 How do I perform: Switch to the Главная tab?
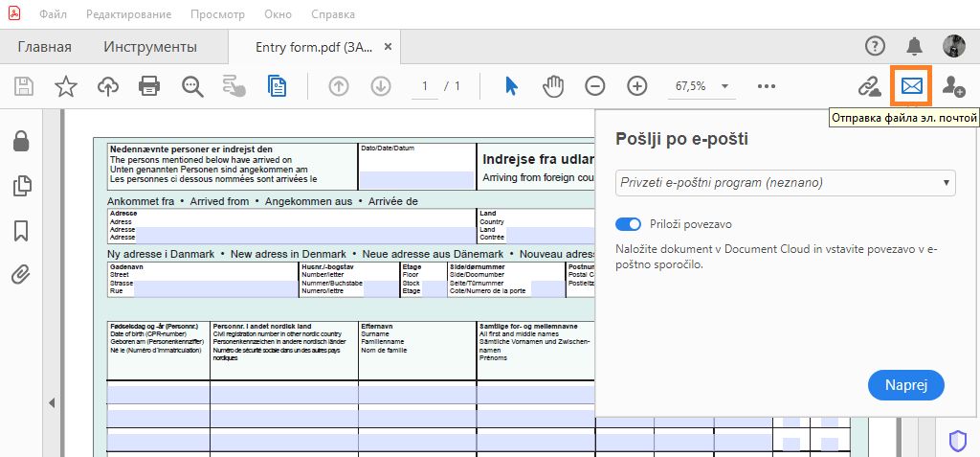(44, 47)
